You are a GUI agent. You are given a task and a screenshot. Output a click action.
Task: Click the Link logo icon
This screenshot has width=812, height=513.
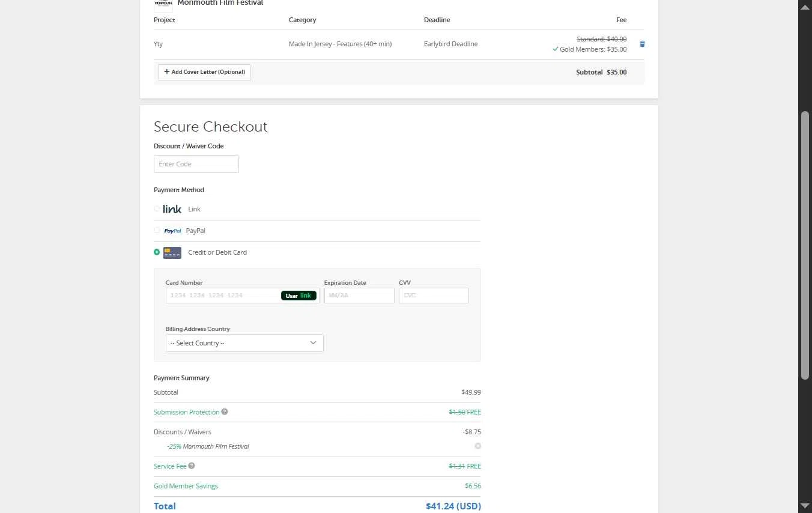(172, 209)
